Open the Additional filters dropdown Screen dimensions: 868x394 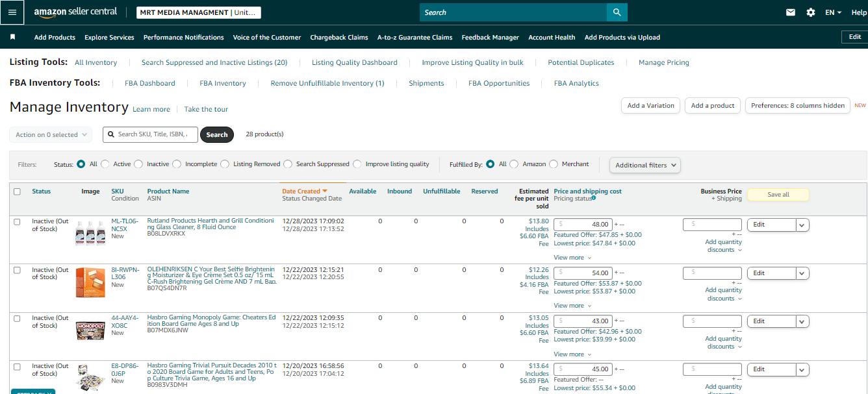(x=645, y=165)
